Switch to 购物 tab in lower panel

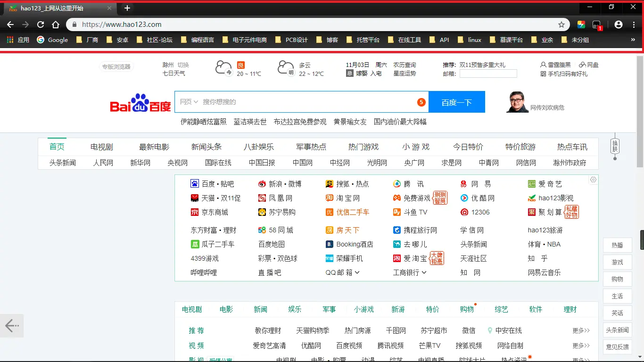click(467, 309)
